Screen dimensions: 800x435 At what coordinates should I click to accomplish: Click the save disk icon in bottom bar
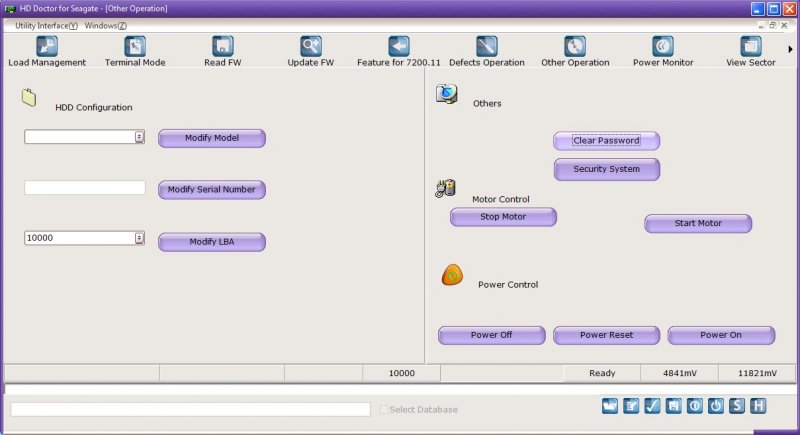673,406
